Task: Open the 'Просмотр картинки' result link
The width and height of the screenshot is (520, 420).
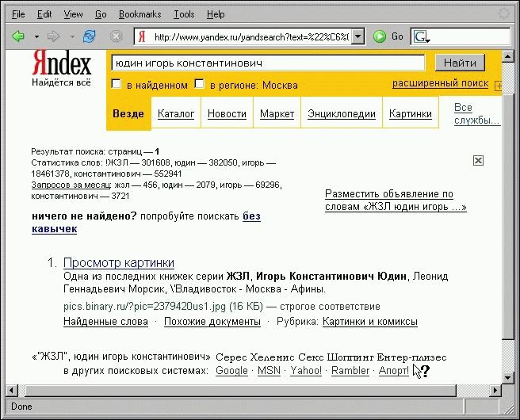Action: tap(118, 263)
